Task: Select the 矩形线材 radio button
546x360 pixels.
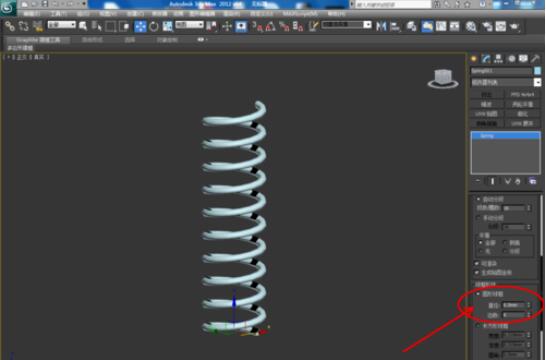Action: (x=478, y=326)
